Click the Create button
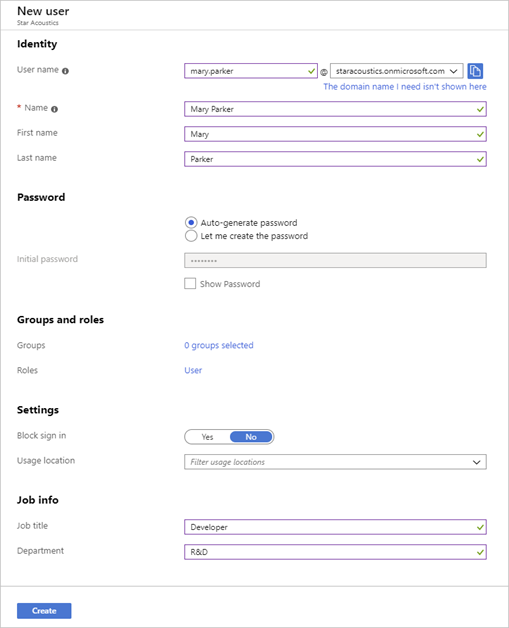The width and height of the screenshot is (509, 628). point(44,611)
